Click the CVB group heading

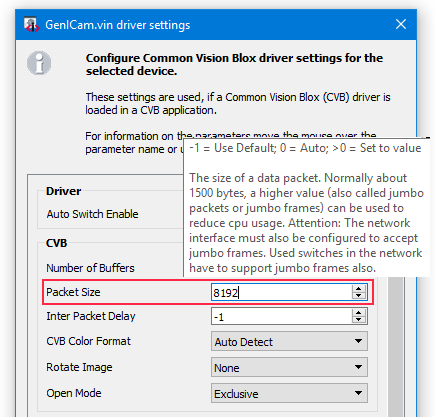tap(56, 243)
